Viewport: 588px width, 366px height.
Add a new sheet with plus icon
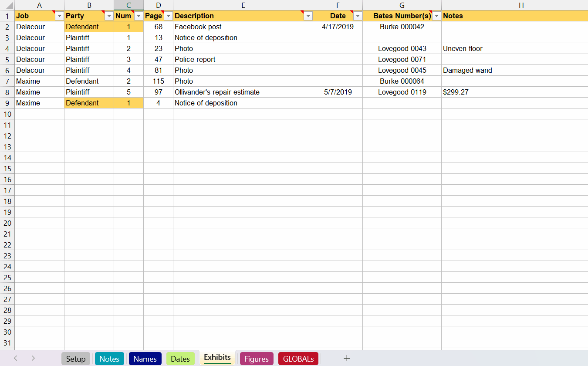347,358
